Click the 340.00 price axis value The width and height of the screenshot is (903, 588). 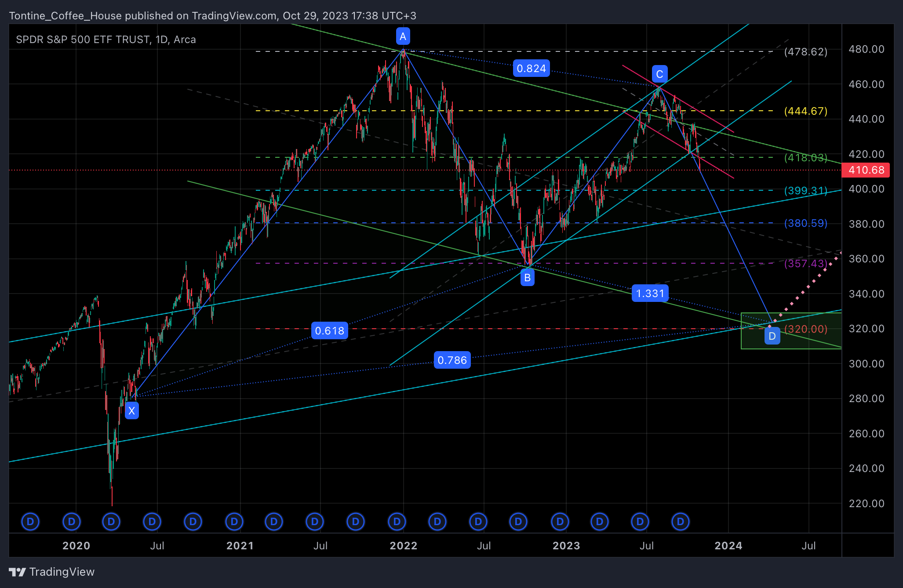[x=866, y=294]
